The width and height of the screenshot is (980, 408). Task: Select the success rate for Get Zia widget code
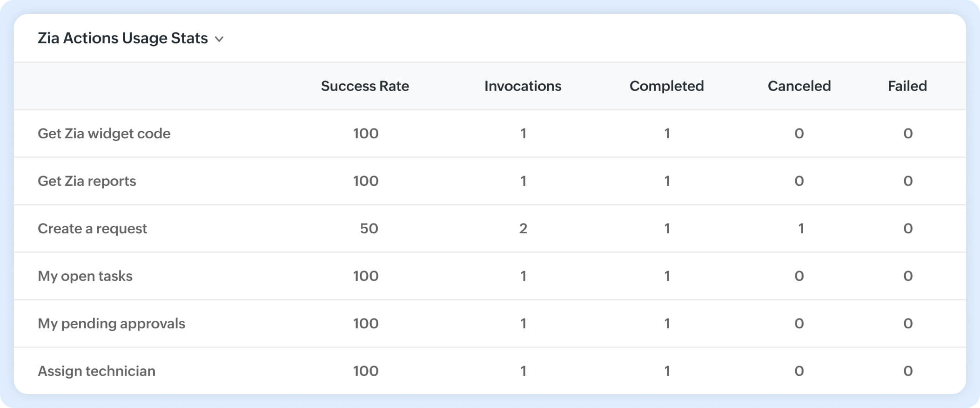click(x=366, y=134)
